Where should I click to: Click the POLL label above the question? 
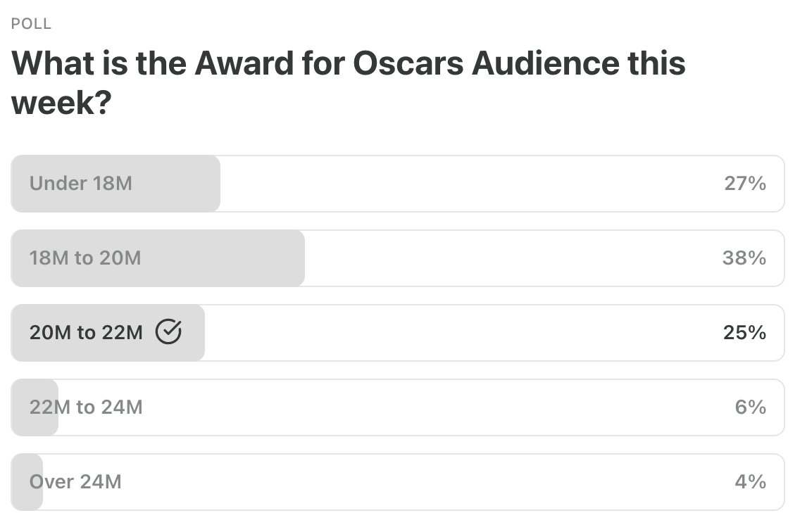click(x=32, y=24)
